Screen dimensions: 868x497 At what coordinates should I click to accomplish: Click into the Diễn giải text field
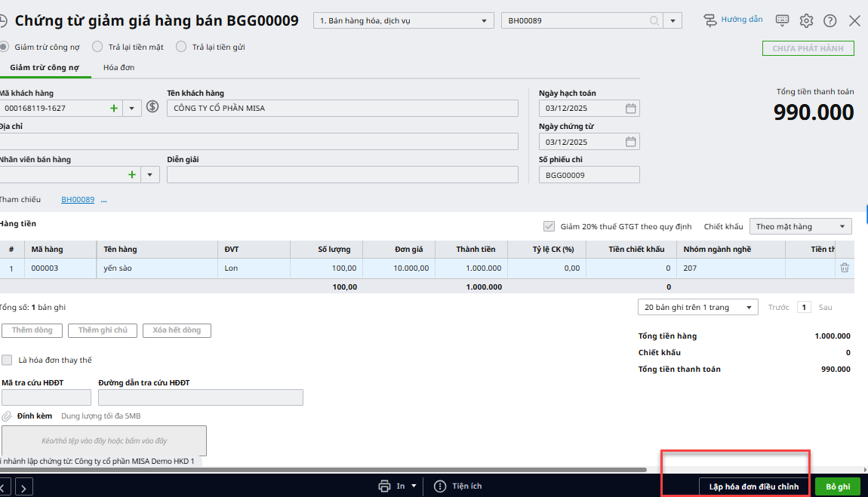point(342,175)
